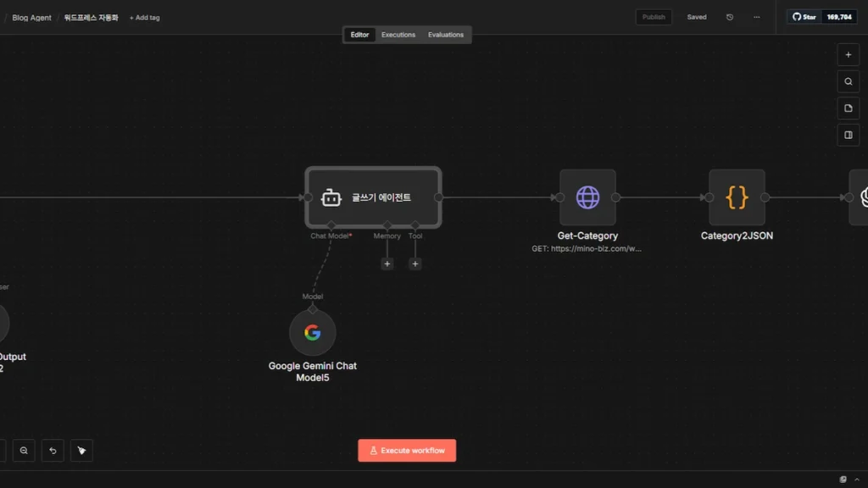The image size is (868, 488).
Task: Add a sticky note from side toolbar
Action: tap(848, 108)
